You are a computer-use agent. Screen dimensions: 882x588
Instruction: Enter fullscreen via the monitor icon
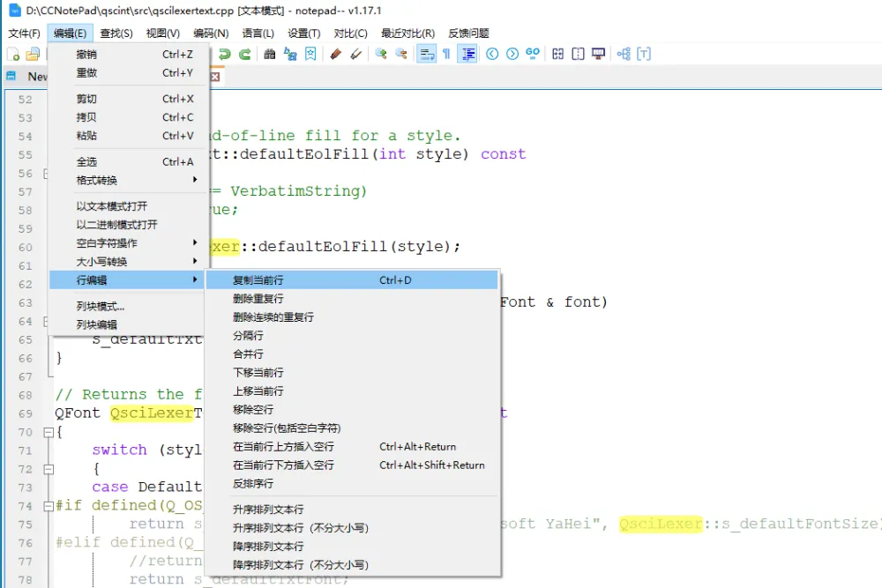pyautogui.click(x=598, y=54)
